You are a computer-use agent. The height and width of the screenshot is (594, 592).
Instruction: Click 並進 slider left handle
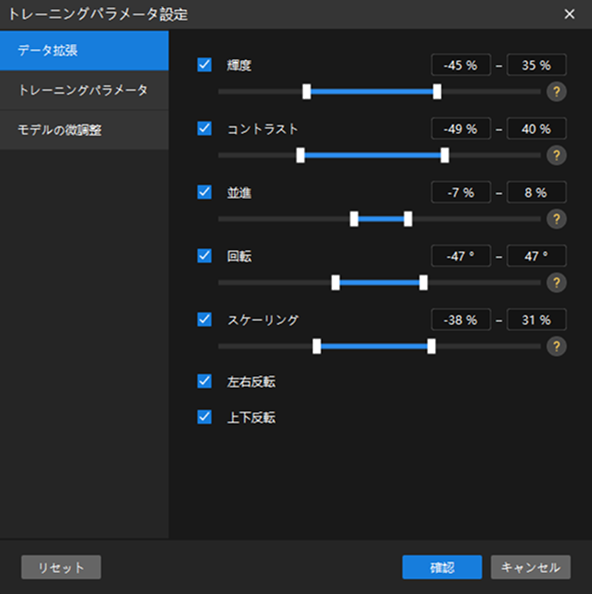[354, 219]
